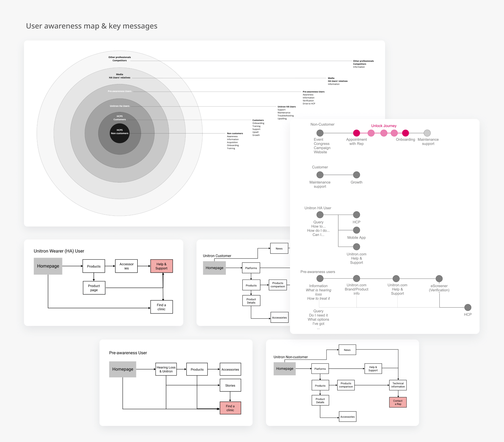504x442 pixels.
Task: Click the 'Unitron Non-customer' flow heading
Action: pos(290,357)
